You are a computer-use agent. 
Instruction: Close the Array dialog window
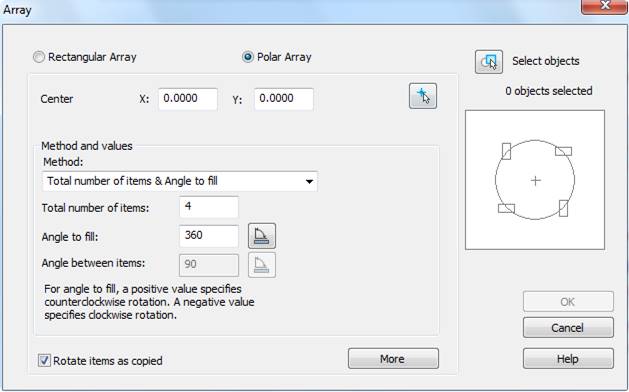pyautogui.click(x=604, y=6)
